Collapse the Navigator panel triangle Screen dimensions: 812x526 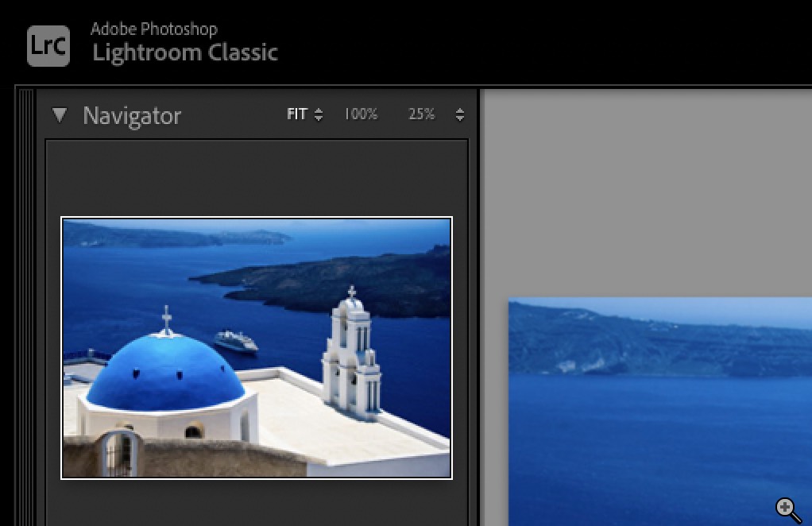[x=60, y=115]
